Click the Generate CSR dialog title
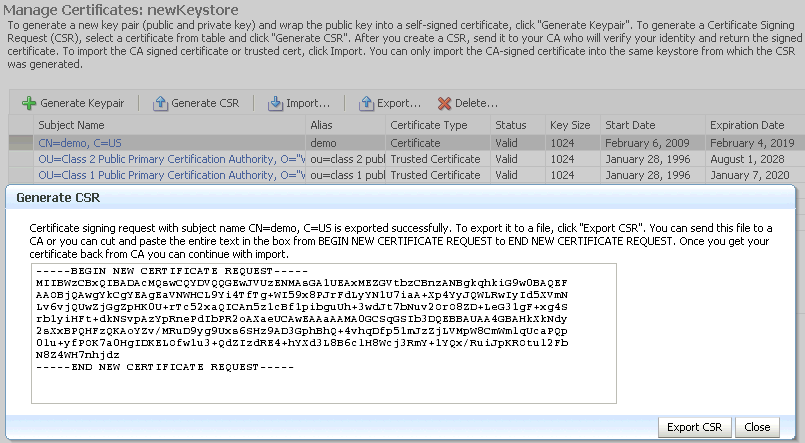Image resolution: width=805 pixels, height=443 pixels. click(58, 198)
